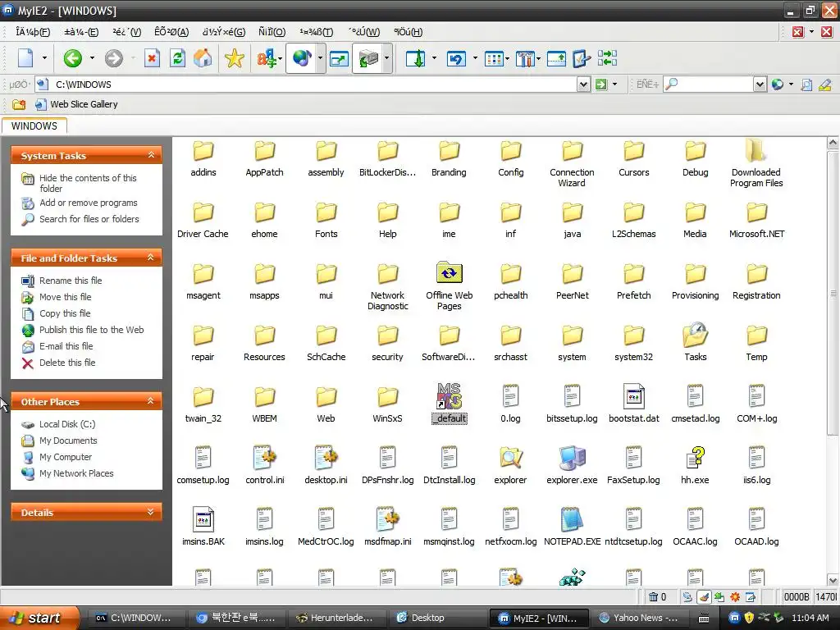840x630 pixels.
Task: Click the globe search toolbar icon
Action: click(x=302, y=58)
